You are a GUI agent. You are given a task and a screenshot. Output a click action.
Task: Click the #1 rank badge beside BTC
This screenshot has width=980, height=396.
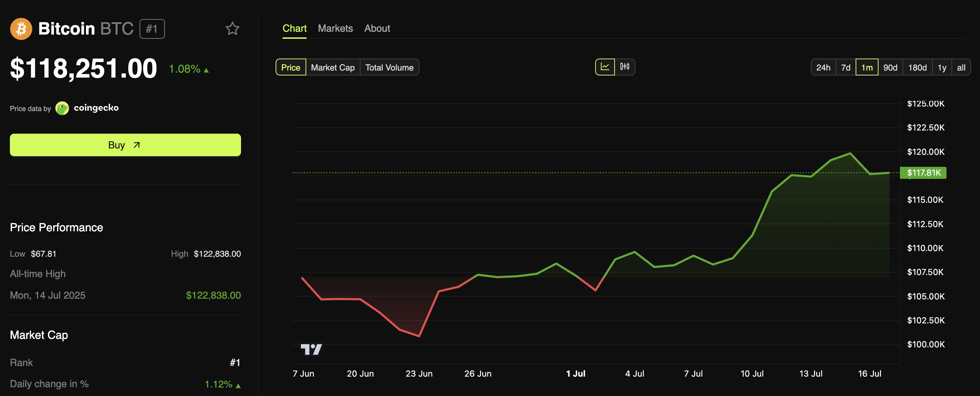152,29
